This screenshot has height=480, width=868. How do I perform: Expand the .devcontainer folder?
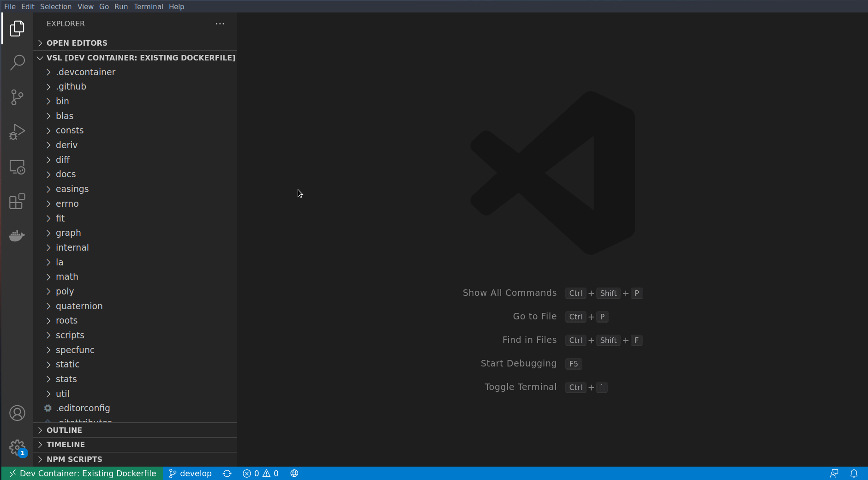point(135,72)
